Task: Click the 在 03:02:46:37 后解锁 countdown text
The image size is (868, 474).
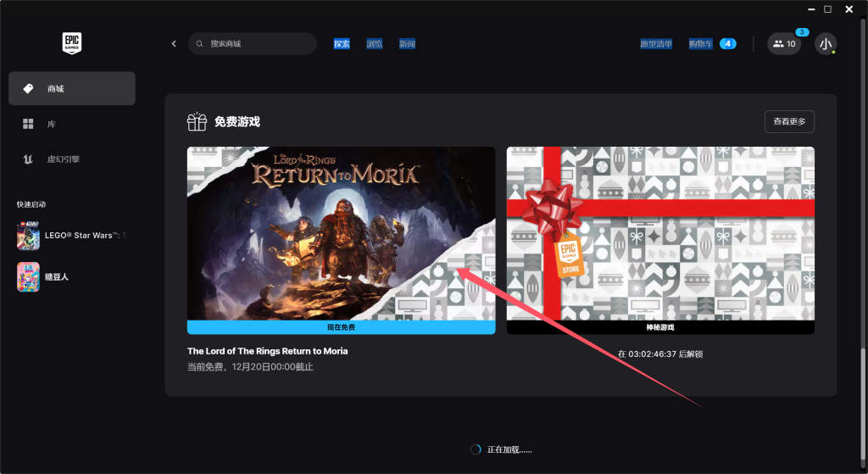Action: point(660,354)
